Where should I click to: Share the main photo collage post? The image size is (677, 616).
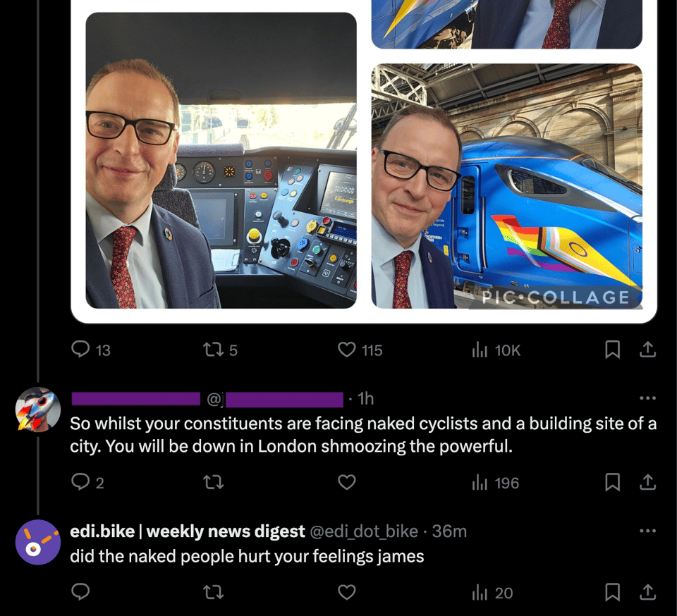pos(648,350)
